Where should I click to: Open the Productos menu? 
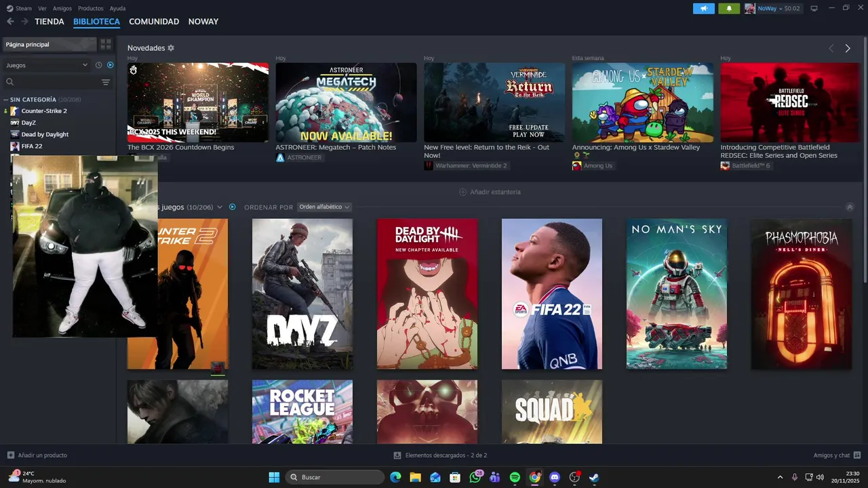(91, 8)
